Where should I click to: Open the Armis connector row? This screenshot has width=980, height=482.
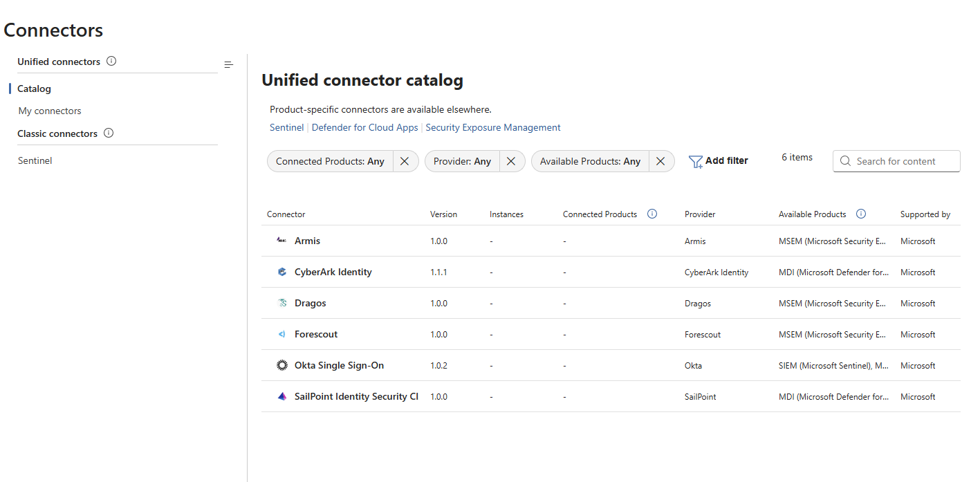tap(611, 241)
